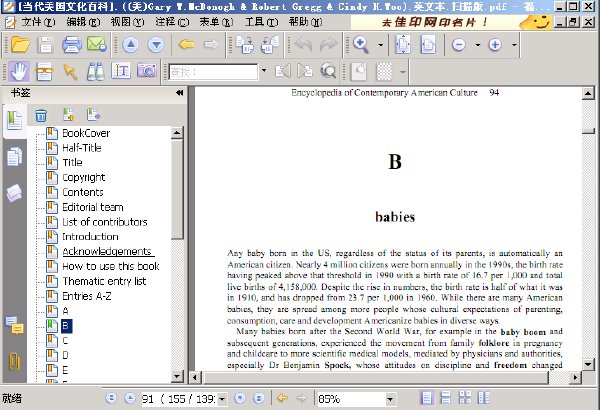600x410 pixels.
Task: Print the PDF with the printer icon
Action: click(72, 45)
